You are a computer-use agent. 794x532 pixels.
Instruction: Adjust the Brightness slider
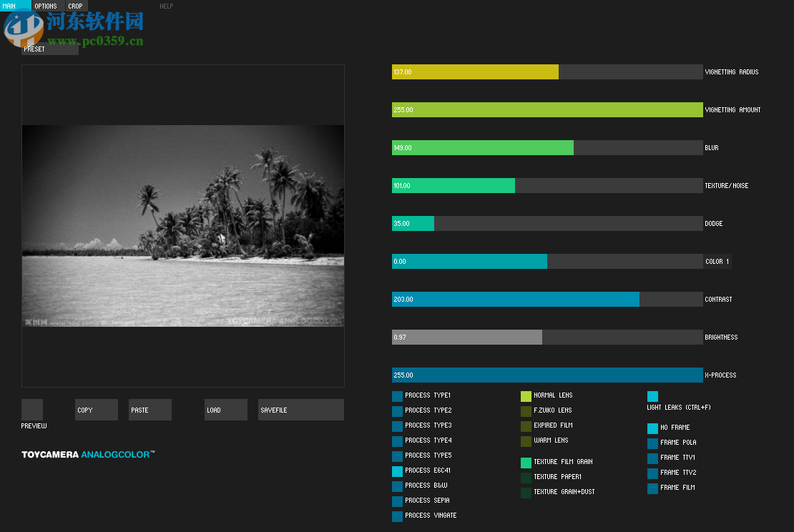[547, 337]
